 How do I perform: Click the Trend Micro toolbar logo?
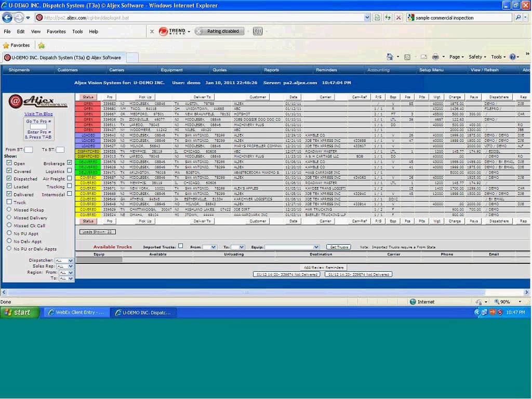(172, 31)
